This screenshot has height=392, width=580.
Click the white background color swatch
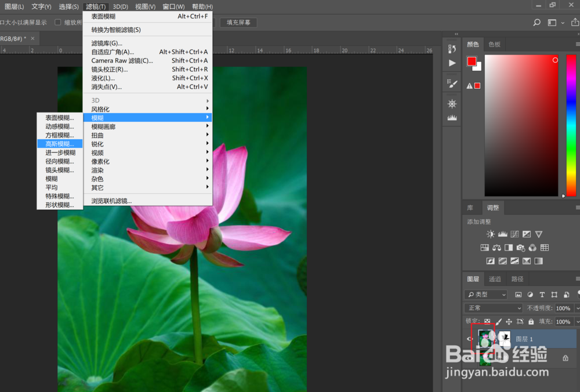478,67
